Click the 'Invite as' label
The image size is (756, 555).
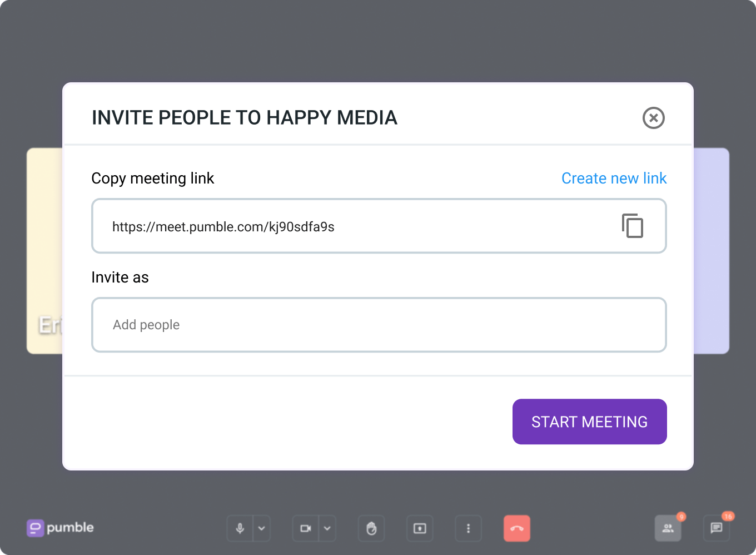[120, 277]
